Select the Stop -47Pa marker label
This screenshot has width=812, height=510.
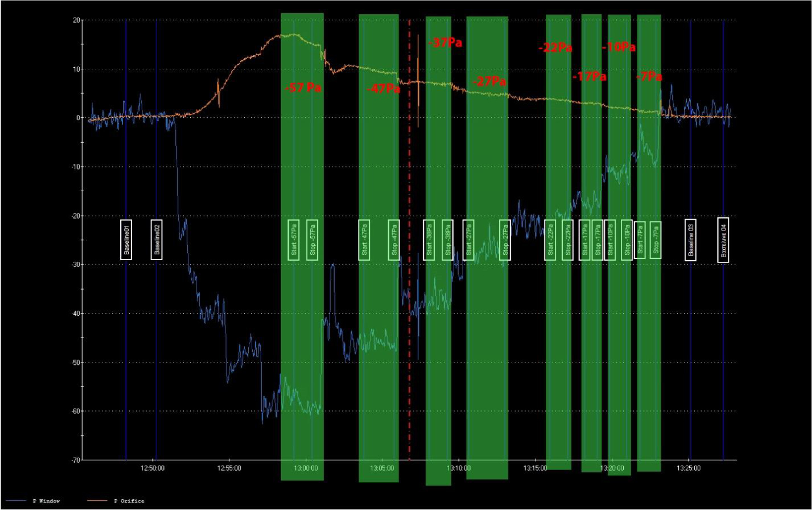394,240
